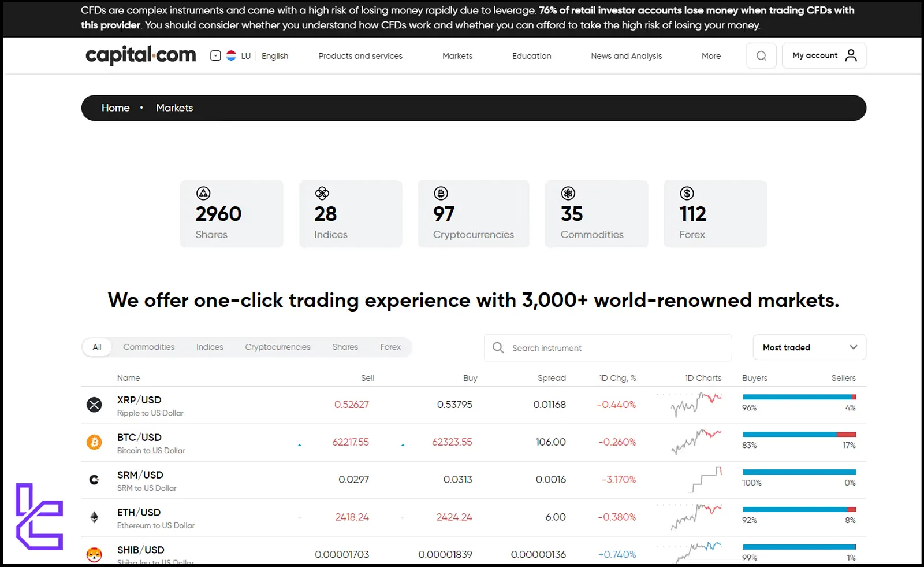Select the Commodities filter tab
Screen dimensions: 924x567
(148, 347)
